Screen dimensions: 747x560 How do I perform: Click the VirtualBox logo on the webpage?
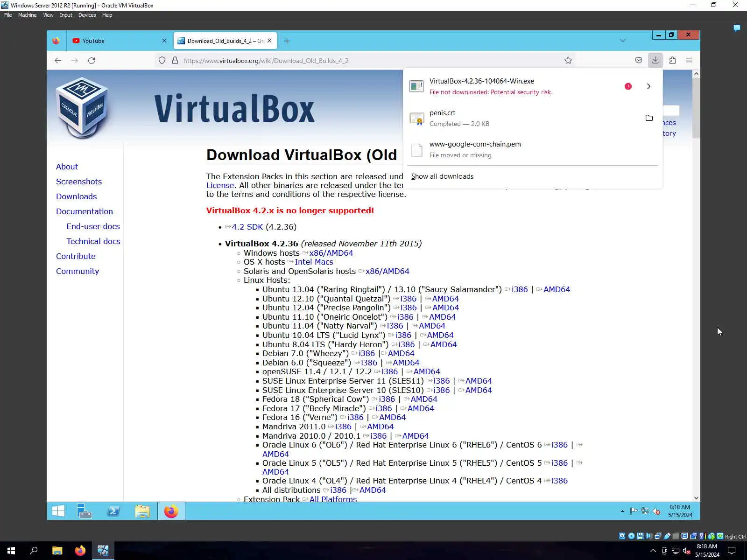(83, 107)
